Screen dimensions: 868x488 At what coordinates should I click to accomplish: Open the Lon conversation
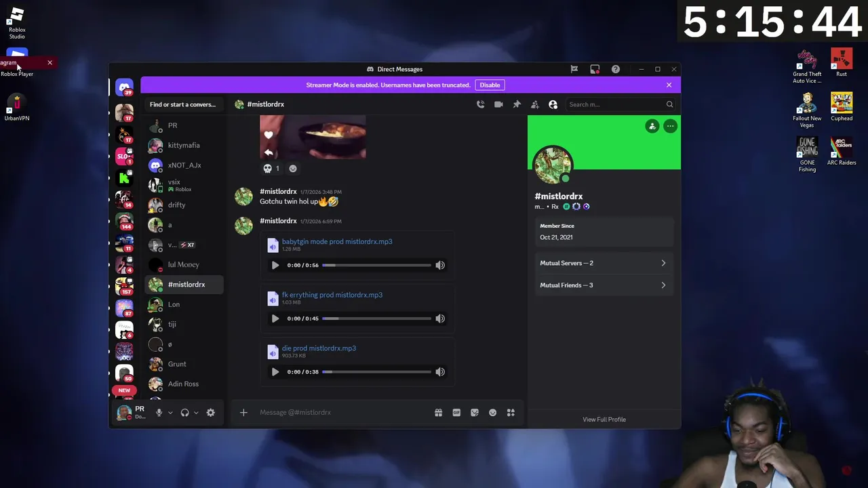coord(184,304)
